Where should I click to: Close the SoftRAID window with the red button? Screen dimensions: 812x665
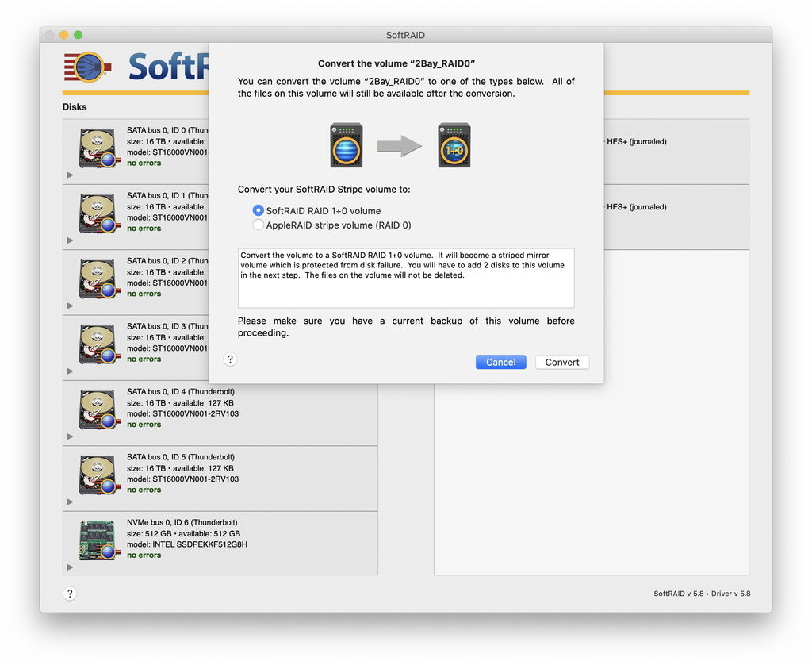(x=50, y=35)
